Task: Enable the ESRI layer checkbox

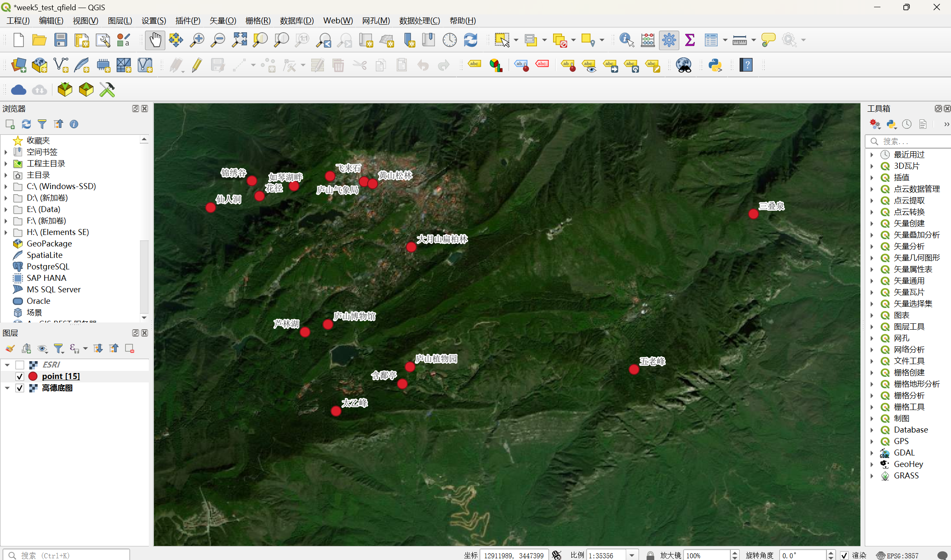Action: [20, 365]
